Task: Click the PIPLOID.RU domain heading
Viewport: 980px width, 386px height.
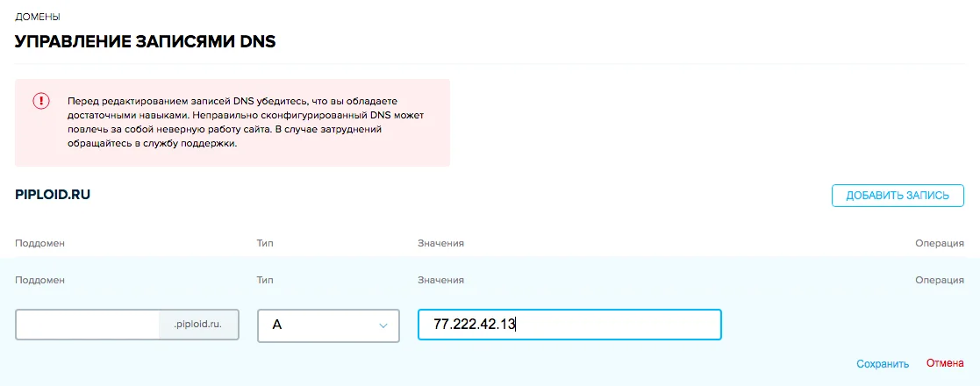Action: [x=54, y=195]
